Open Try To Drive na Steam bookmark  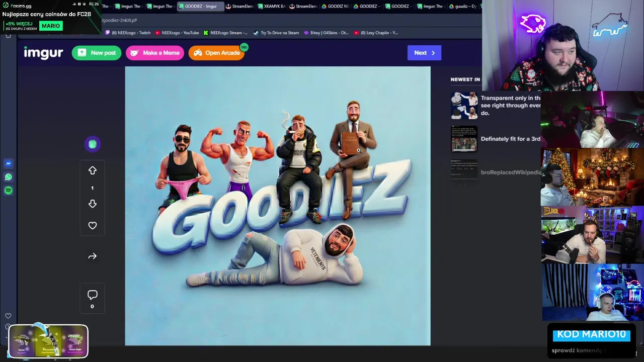click(276, 33)
